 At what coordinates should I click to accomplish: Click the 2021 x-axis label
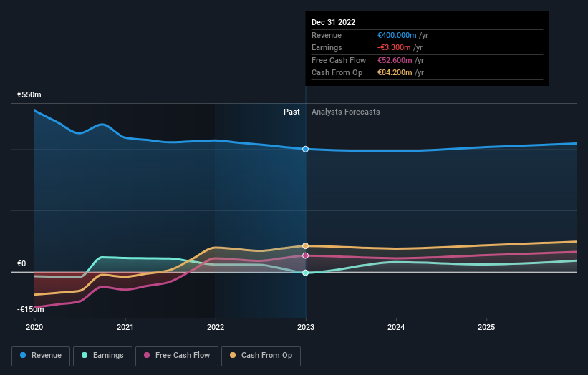[x=125, y=327]
